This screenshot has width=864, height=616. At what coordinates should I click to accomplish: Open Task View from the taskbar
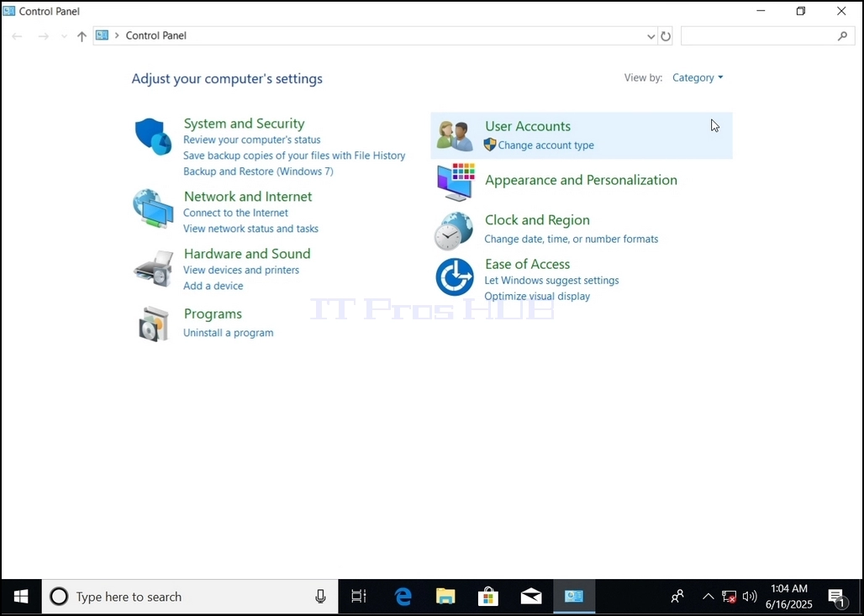359,596
